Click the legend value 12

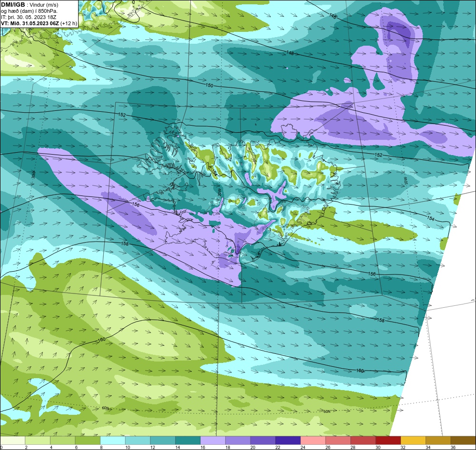point(152,447)
